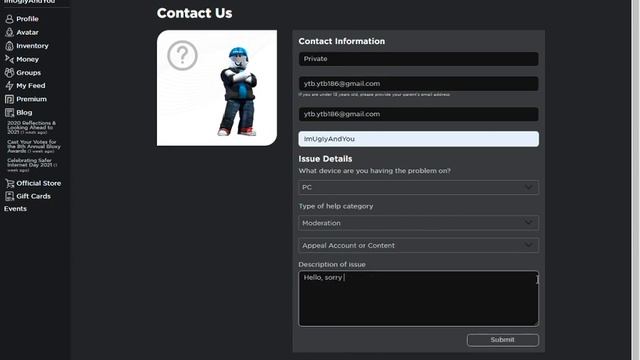Open blog post Cast Your Votes for Bloxy Awards
Screen dimensions: 640x360
click(x=34, y=147)
